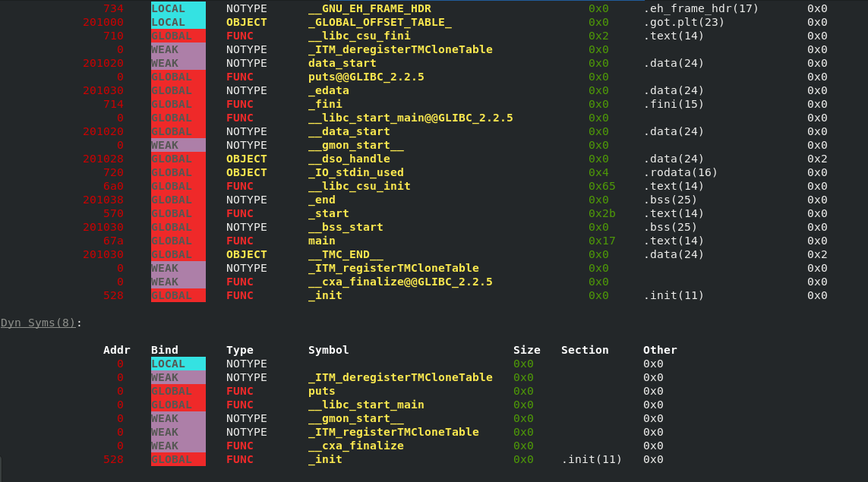Click the Bind column header
Image resolution: width=868 pixels, height=482 pixels.
[x=164, y=350]
